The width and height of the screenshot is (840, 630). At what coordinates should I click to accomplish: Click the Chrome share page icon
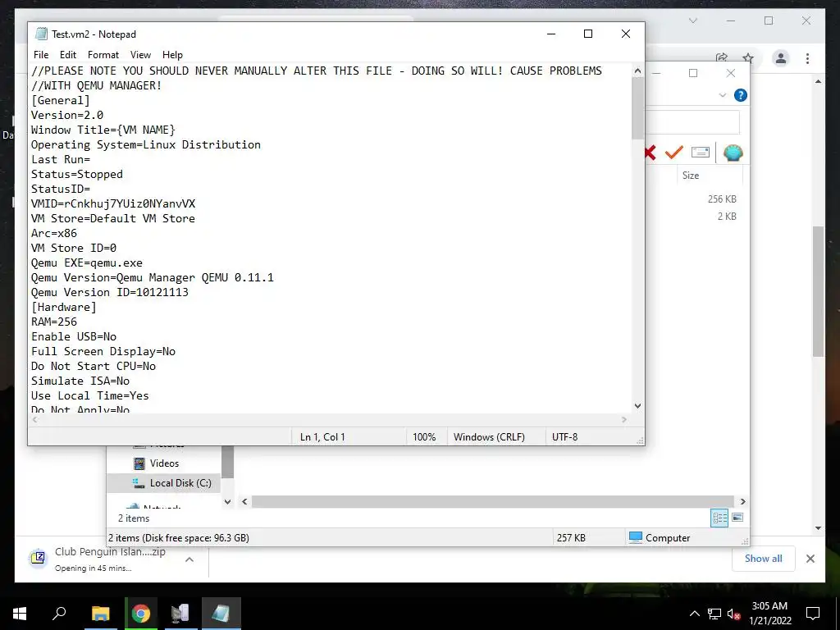(722, 58)
